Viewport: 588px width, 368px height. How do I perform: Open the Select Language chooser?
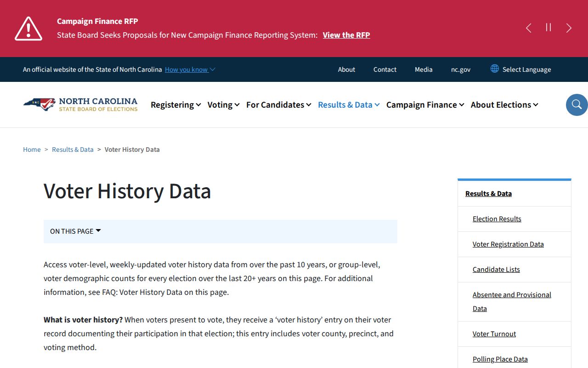tap(526, 69)
